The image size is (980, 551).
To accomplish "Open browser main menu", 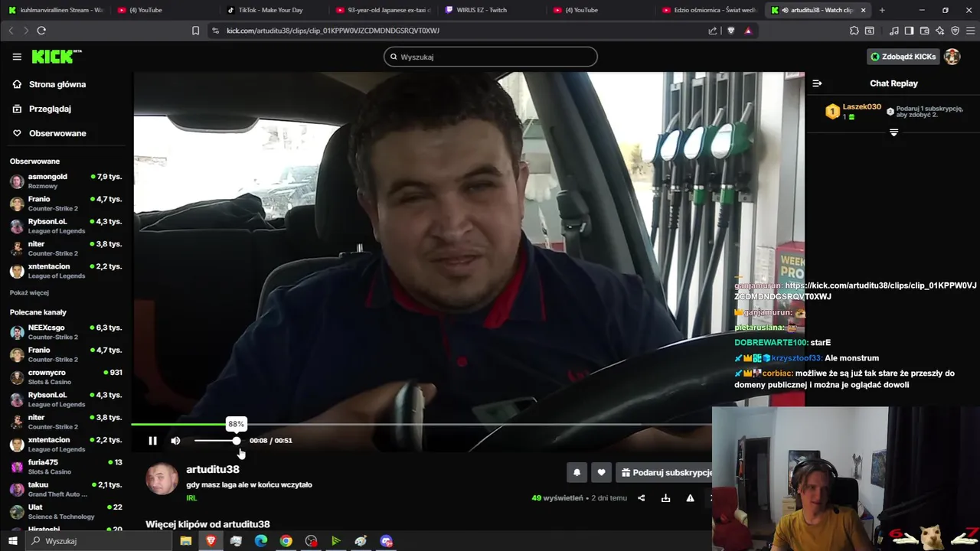I will click(x=970, y=31).
